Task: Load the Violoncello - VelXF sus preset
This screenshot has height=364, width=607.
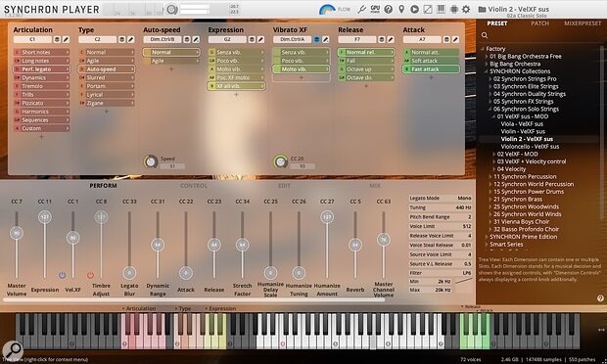Action: coord(530,147)
